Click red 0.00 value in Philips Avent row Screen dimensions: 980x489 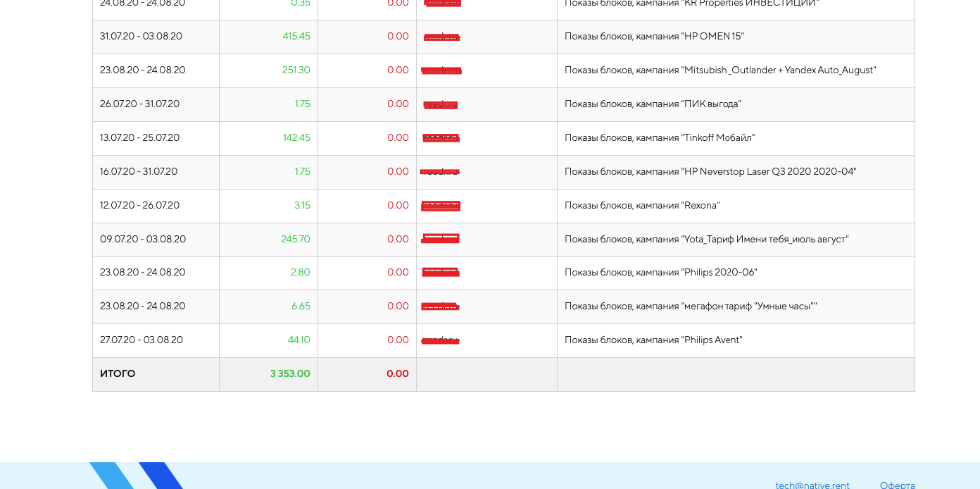pyautogui.click(x=398, y=340)
